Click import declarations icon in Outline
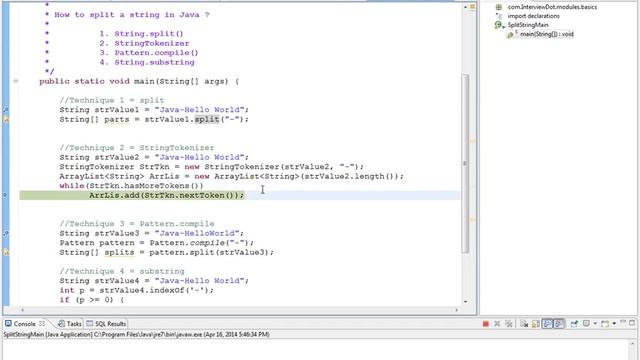The height and width of the screenshot is (360, 640). [499, 16]
